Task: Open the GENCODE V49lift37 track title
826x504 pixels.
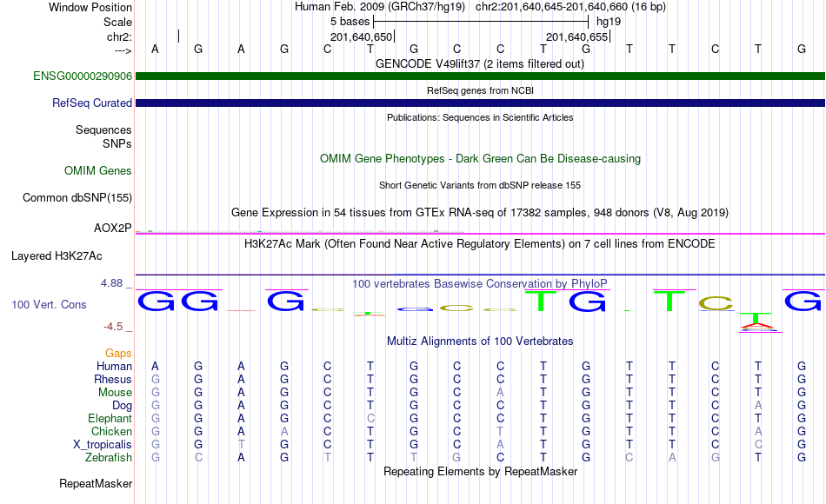Action: point(479,63)
